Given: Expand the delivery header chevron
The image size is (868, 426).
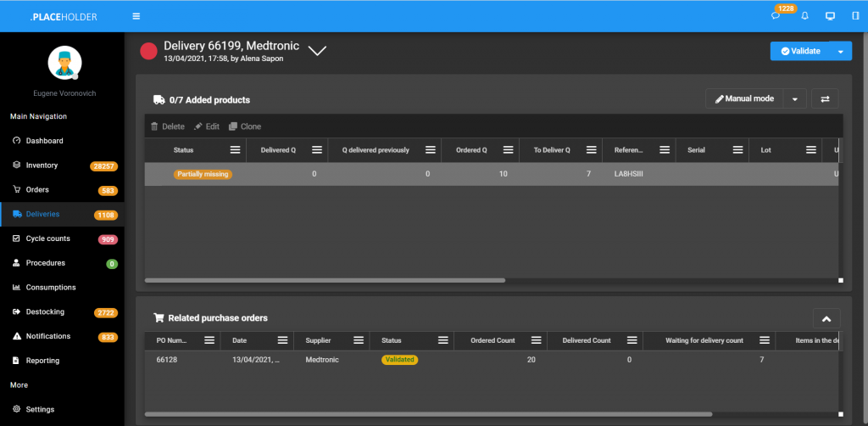Looking at the screenshot, I should (x=317, y=51).
